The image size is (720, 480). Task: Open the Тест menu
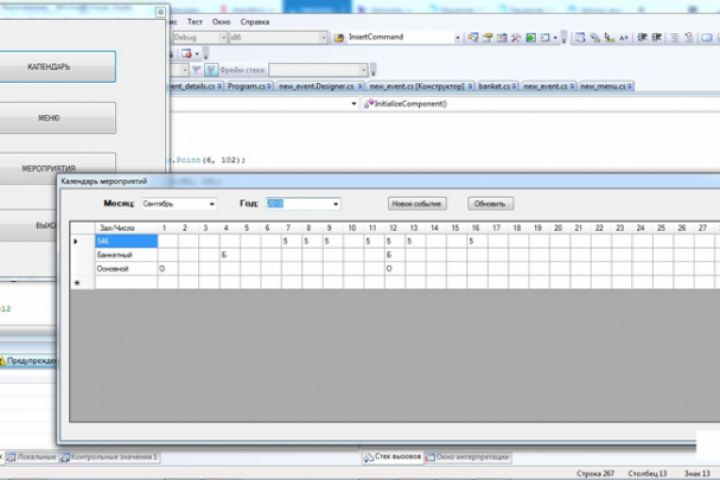(x=195, y=22)
